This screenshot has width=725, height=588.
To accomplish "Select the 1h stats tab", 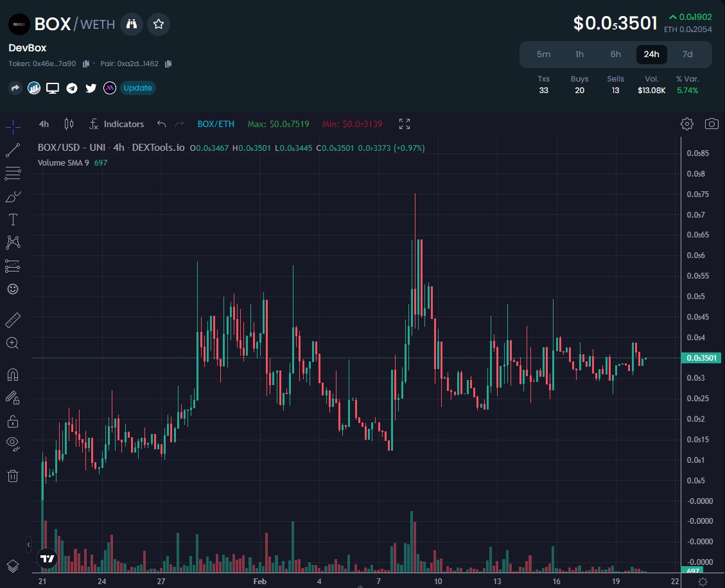I will tap(579, 55).
